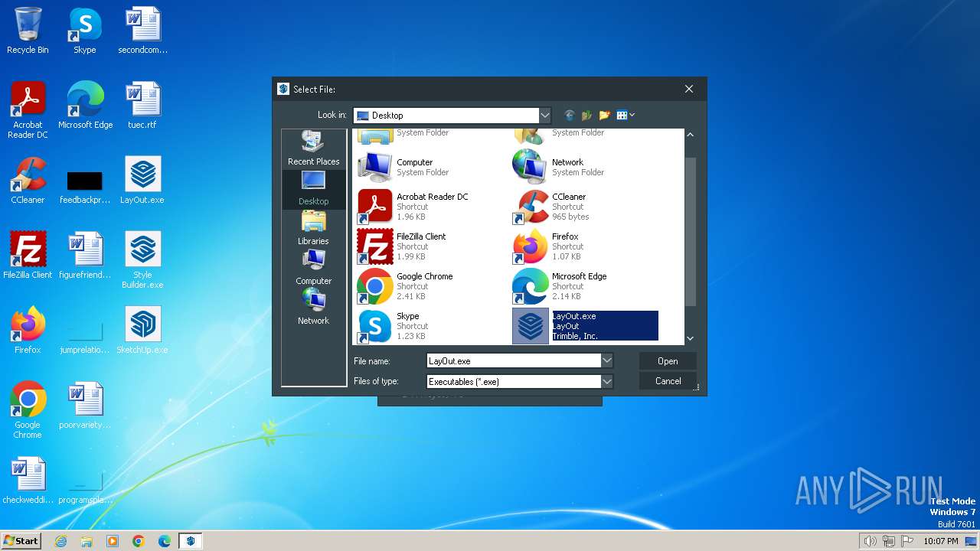Viewport: 980px width, 551px height.
Task: Click the Back navigation icon in dialog toolbar
Action: pos(569,116)
